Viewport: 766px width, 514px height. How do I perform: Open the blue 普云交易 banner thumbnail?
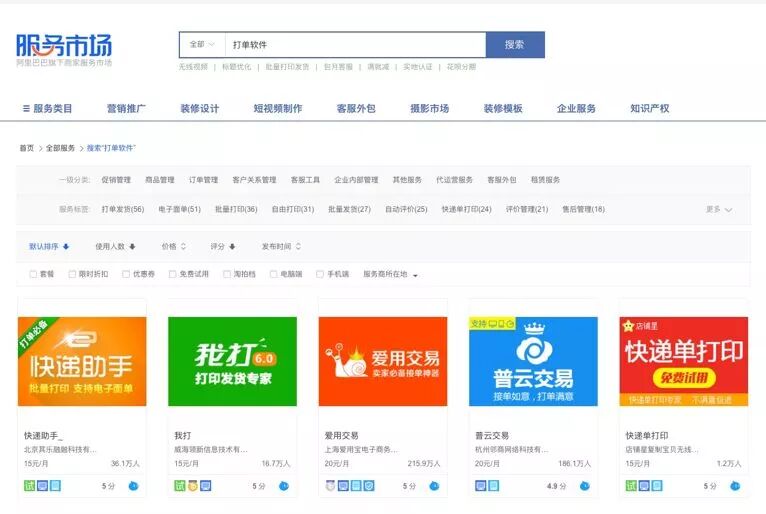coord(533,361)
